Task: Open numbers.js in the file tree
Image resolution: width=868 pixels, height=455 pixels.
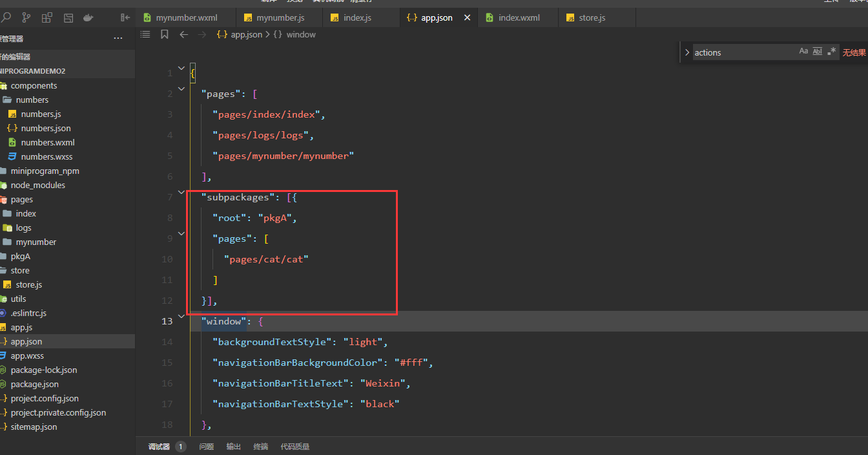Action: pyautogui.click(x=67, y=114)
